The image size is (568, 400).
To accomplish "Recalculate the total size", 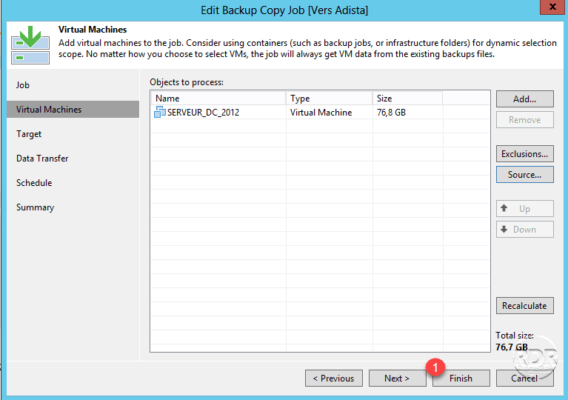I will tap(525, 305).
